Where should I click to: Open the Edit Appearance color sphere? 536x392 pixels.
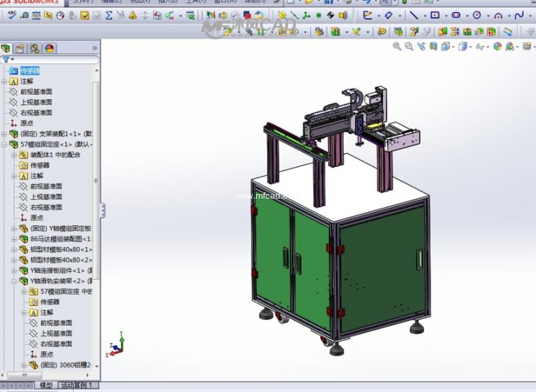tap(497, 46)
